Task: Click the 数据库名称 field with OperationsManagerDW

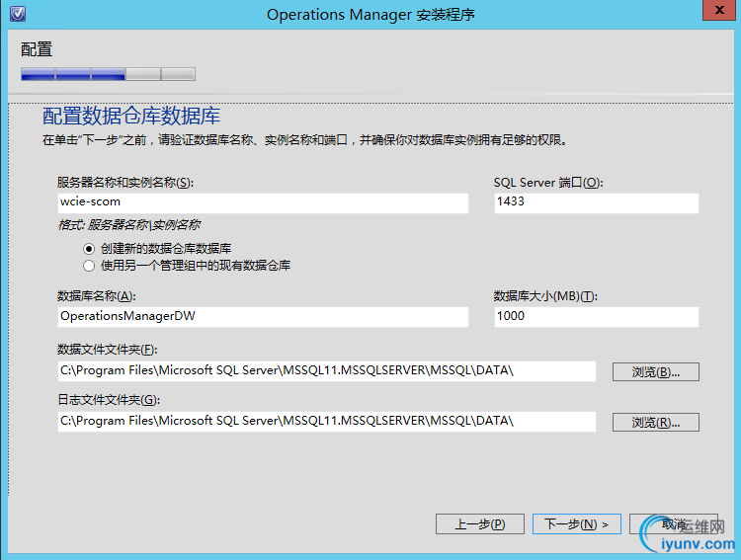Action: point(263,317)
